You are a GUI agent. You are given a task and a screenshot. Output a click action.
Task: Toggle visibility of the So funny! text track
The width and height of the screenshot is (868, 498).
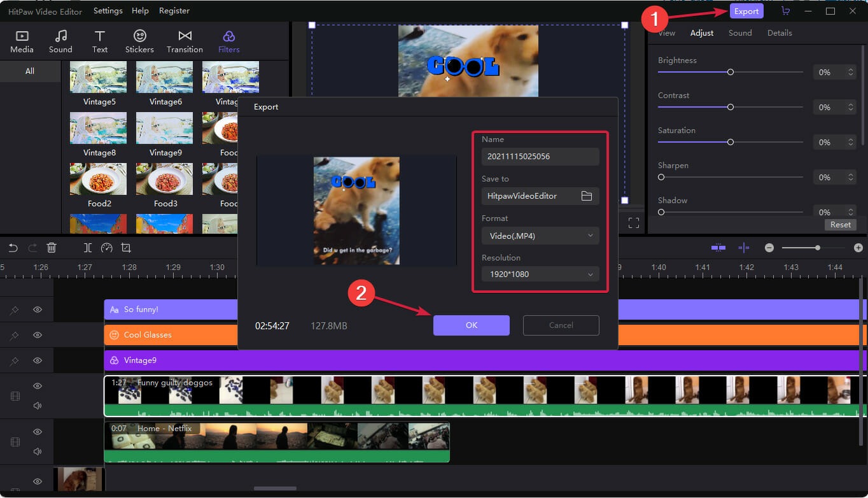point(37,309)
